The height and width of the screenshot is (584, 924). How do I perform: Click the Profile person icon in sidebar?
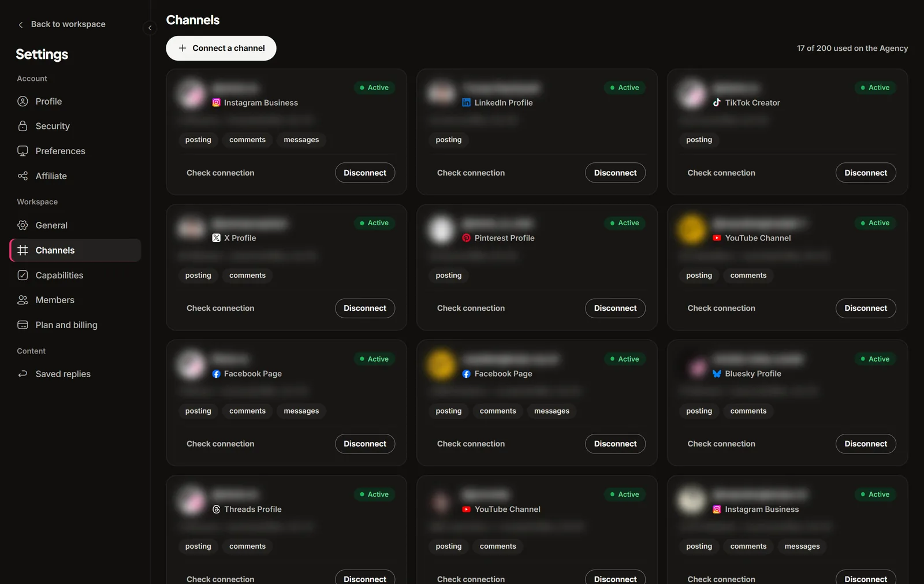23,101
